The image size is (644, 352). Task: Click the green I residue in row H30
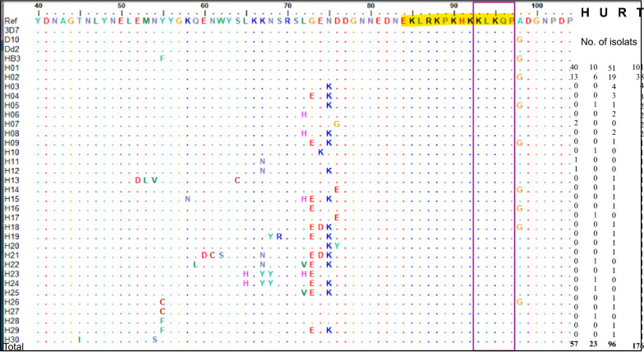click(79, 339)
